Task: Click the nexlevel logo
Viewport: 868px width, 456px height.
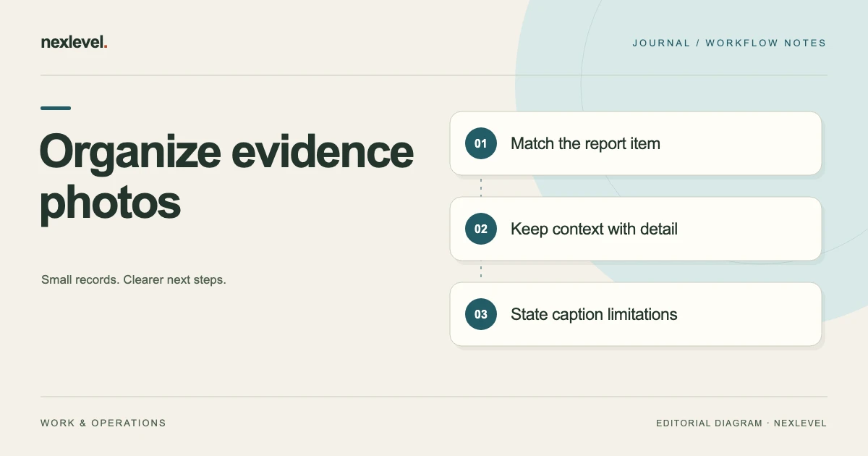Action: tap(75, 43)
